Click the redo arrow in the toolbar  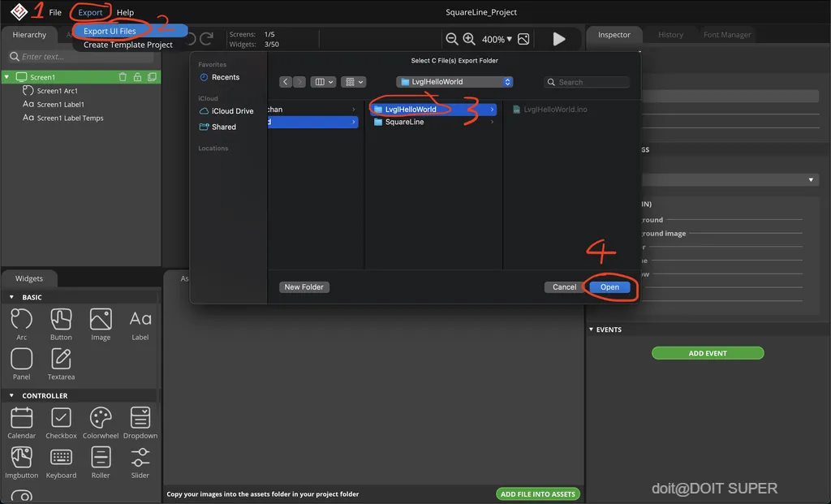(x=207, y=38)
